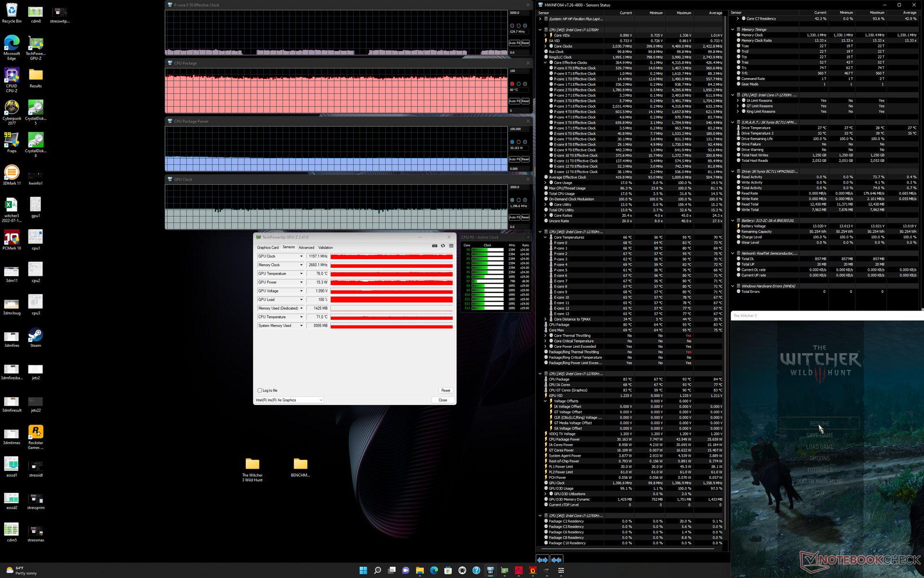
Task: Open File Explorer from the taskbar
Action: [420, 570]
